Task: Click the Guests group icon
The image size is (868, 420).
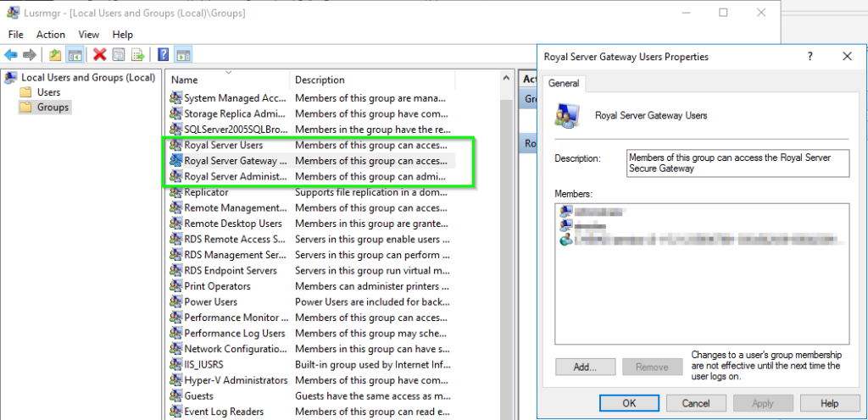Action: point(176,395)
